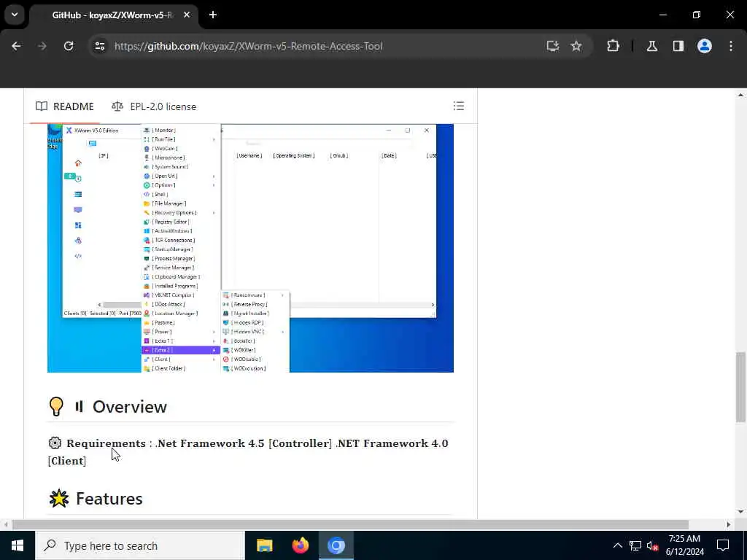Click the horizontal scrollbar right arrow

(729, 525)
